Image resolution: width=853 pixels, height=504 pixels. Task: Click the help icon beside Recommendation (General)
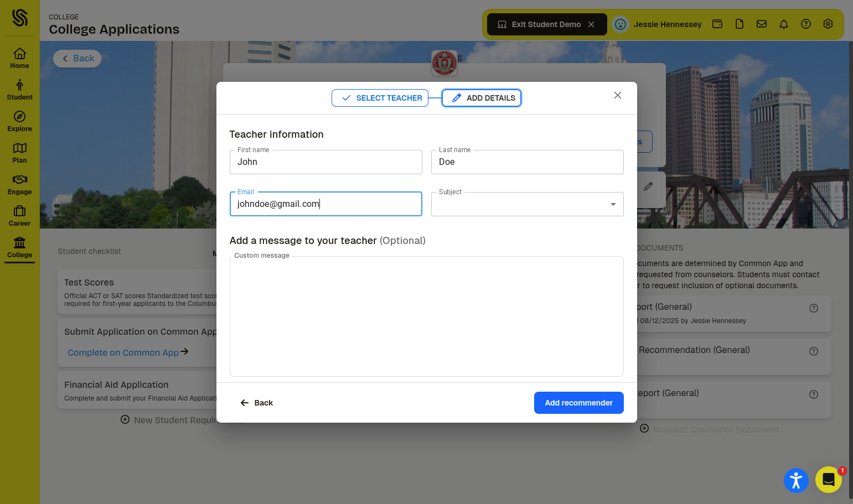coord(814,351)
